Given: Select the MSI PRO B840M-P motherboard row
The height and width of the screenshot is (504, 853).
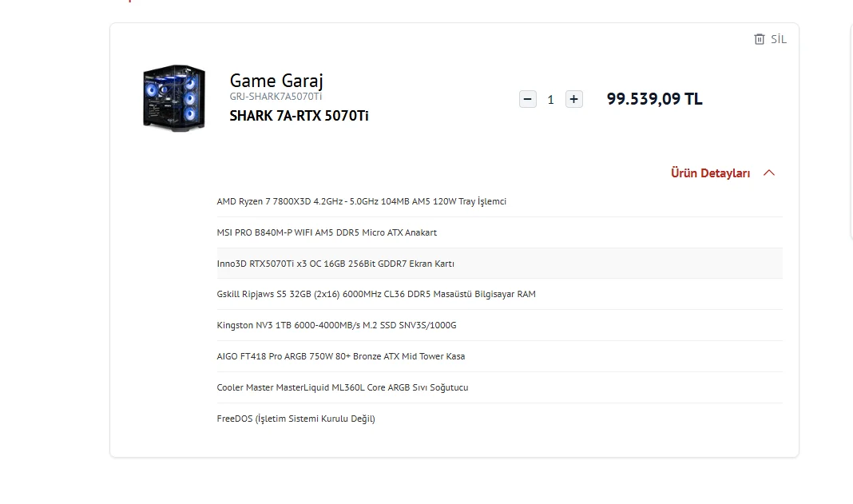Looking at the screenshot, I should click(499, 232).
